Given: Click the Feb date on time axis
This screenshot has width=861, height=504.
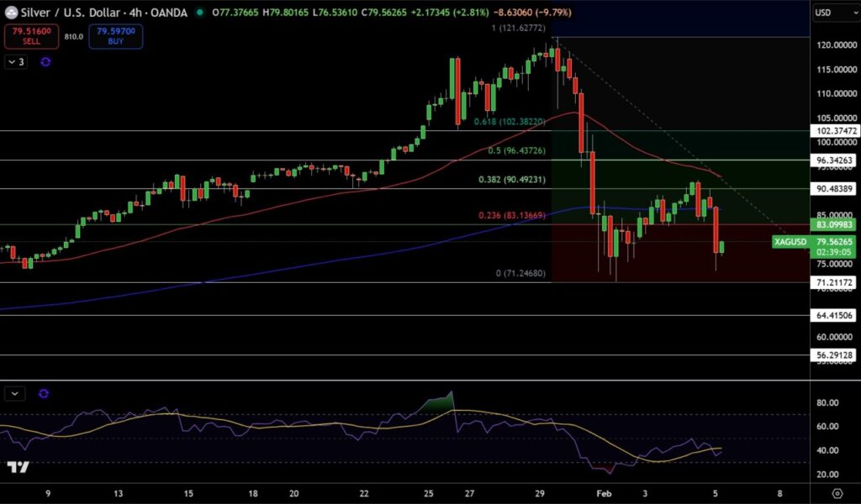Looking at the screenshot, I should [602, 493].
